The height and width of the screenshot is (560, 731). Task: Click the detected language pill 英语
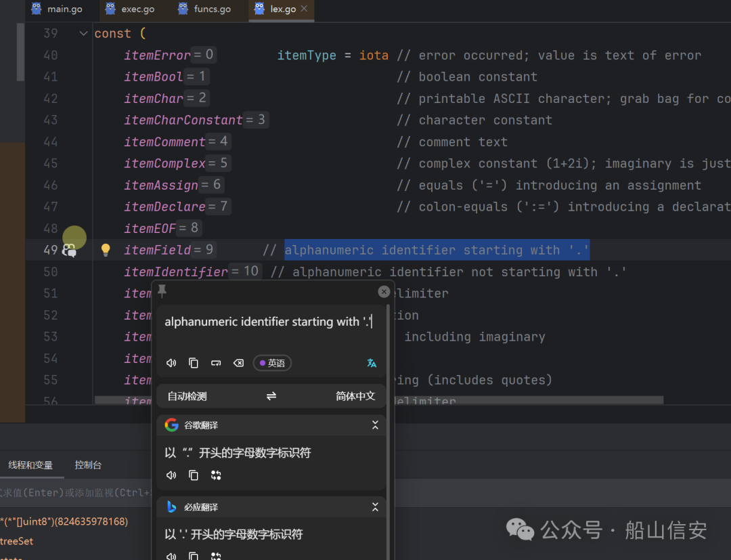272,363
